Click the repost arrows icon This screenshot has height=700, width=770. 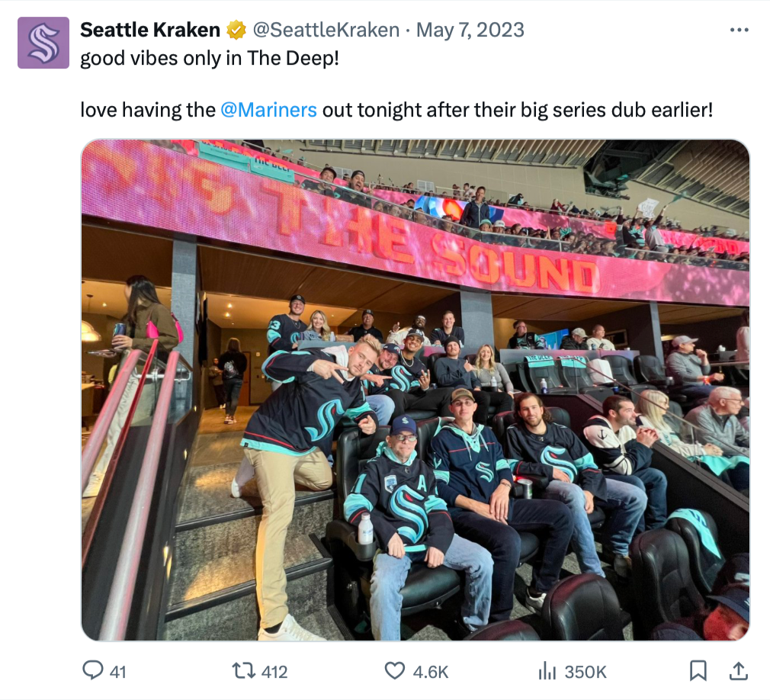242,670
